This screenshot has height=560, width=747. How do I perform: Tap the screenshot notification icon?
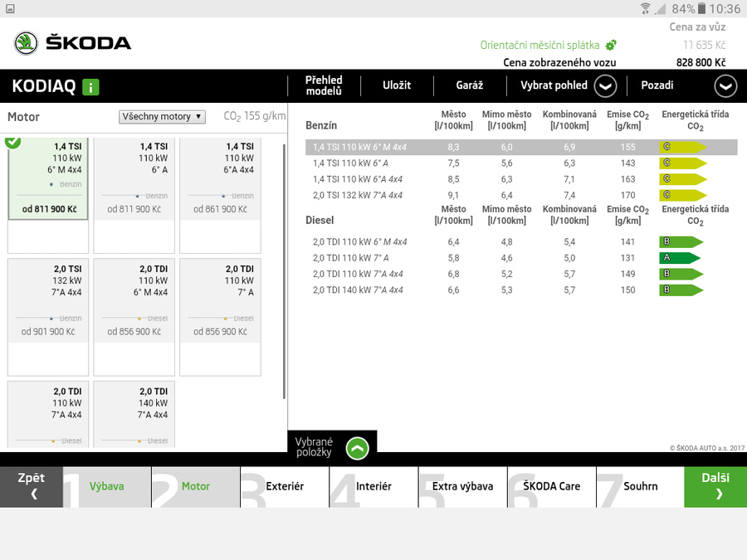(10, 8)
